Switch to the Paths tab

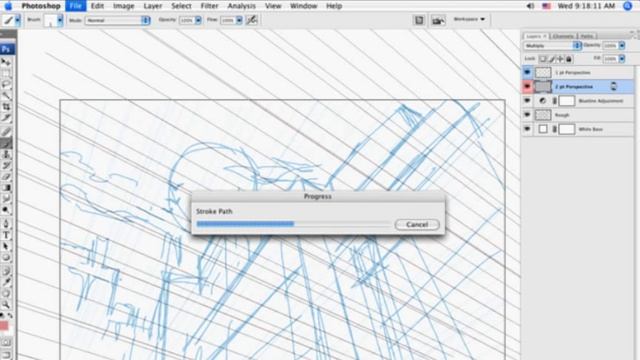tap(587, 36)
